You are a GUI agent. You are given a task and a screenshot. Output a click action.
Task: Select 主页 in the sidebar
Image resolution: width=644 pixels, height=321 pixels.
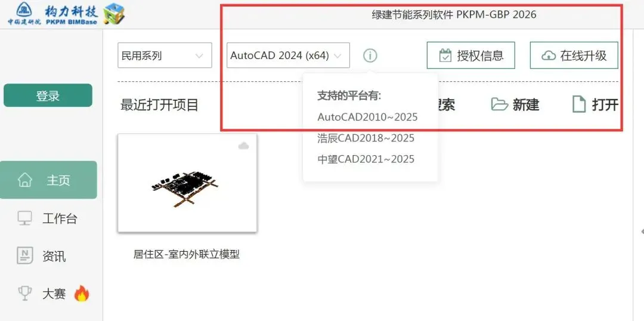coord(48,180)
